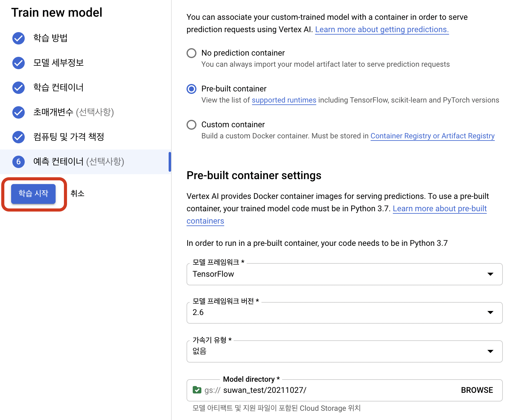Screen dimensions: 517x420
Task: Click the checkmark icon beside 모델 세부정보
Action: [19, 63]
